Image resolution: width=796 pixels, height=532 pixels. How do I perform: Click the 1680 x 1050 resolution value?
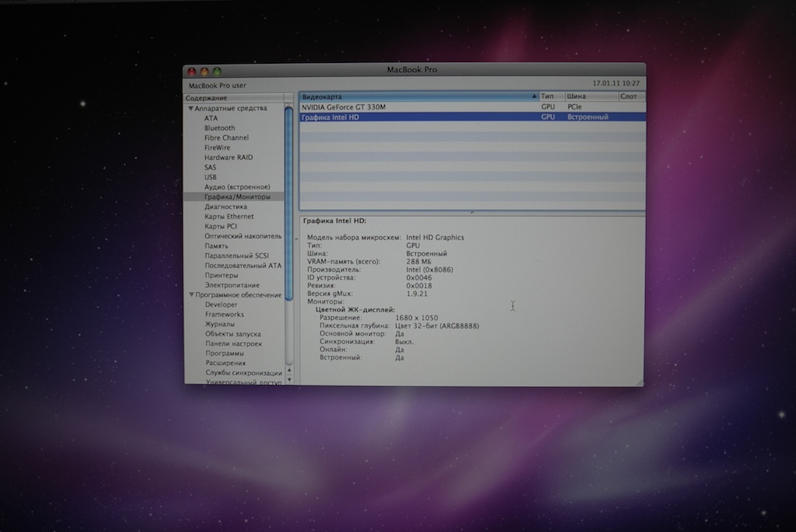coord(417,318)
